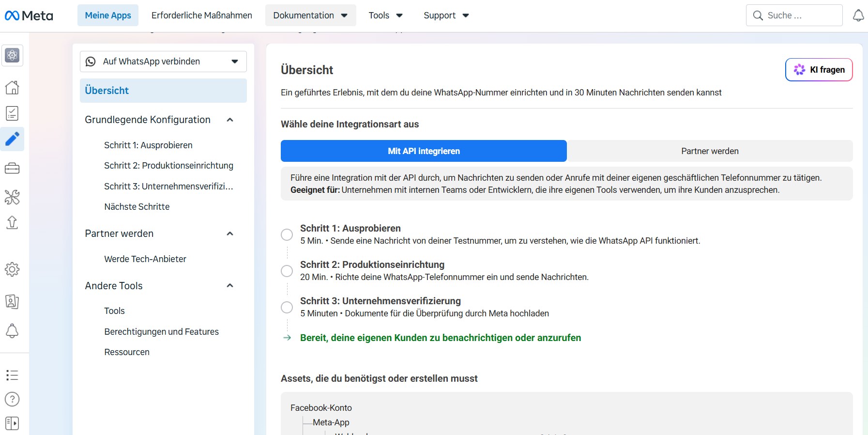868x435 pixels.
Task: Click the Meta logo
Action: 29,16
